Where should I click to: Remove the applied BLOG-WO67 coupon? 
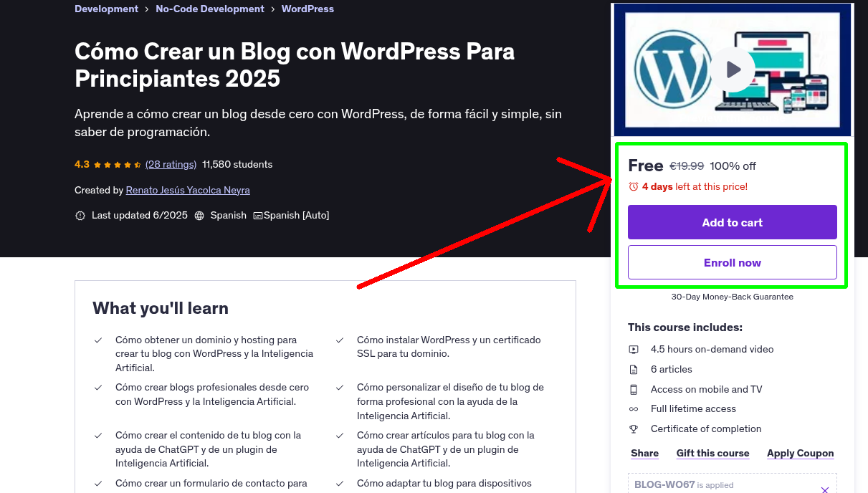point(825,489)
